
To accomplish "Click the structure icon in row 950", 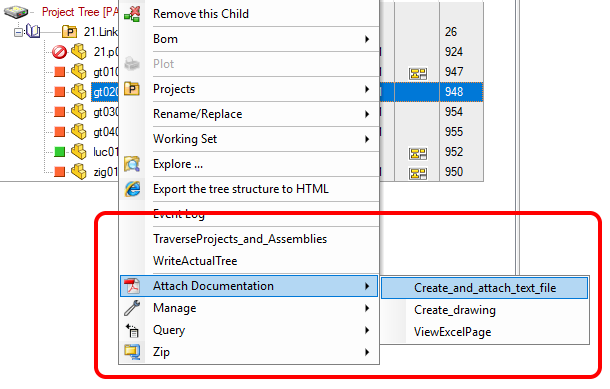I will [418, 173].
